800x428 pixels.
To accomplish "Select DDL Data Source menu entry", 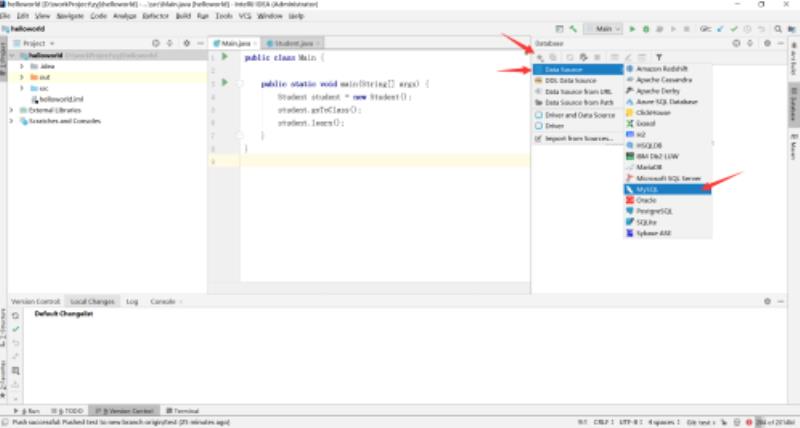I will (578, 81).
